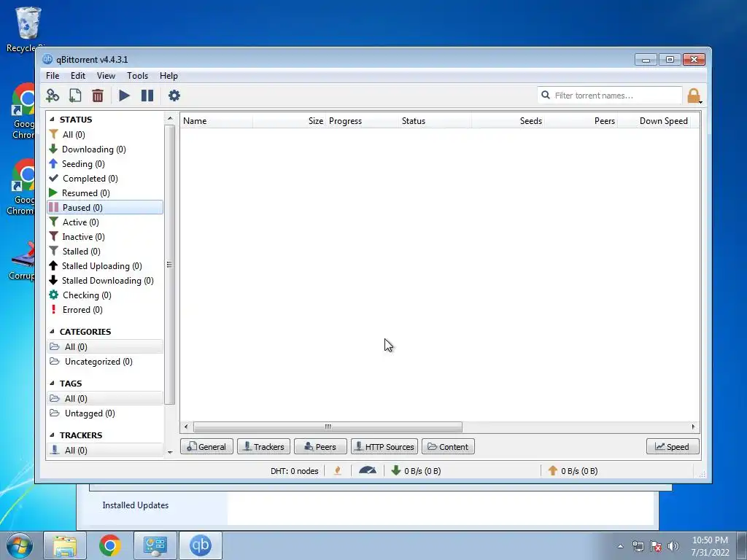Screen dimensions: 747x560
Task: Sort by the Progress column header
Action: [x=362, y=121]
